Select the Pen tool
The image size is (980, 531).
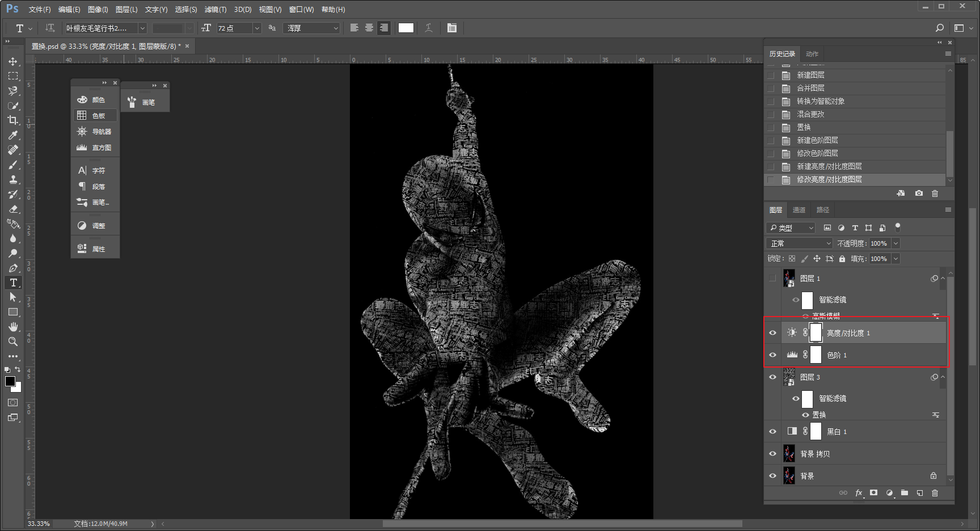[12, 268]
